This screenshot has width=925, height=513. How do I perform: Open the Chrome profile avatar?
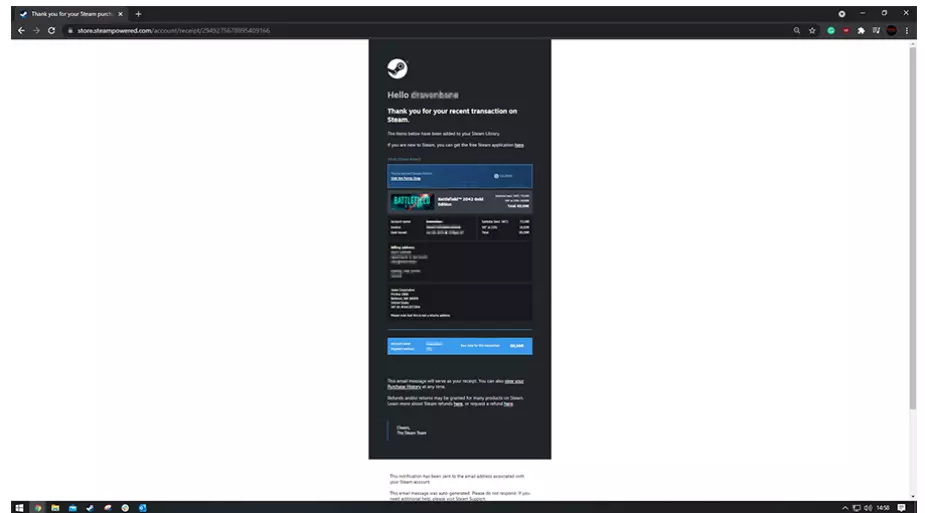pos(891,31)
